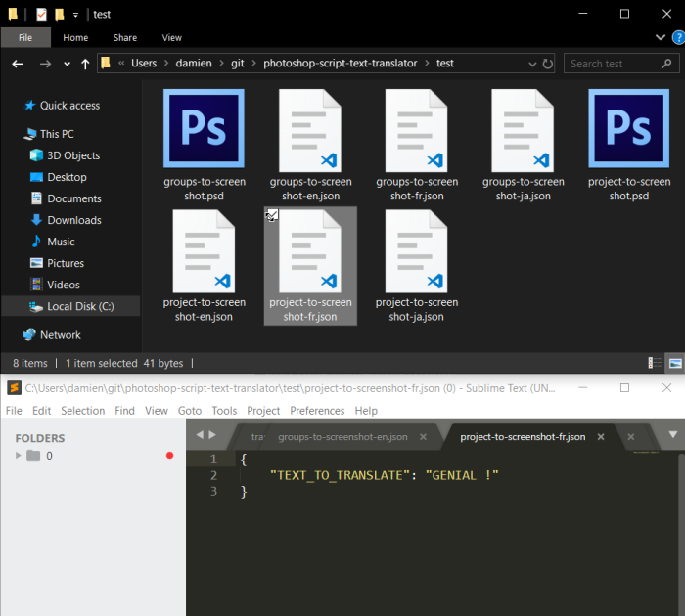The height and width of the screenshot is (616, 685).
Task: Open Sublime Text File menu
Action: tap(14, 411)
